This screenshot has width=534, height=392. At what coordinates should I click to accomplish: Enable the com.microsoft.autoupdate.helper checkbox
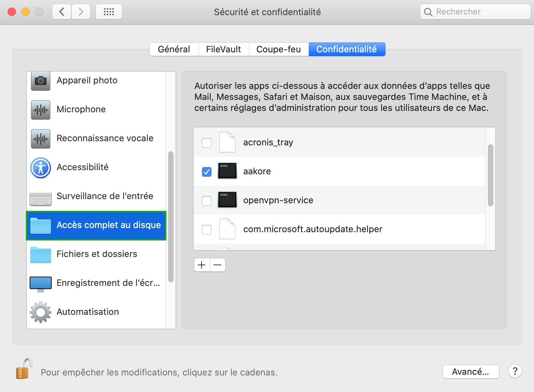(x=207, y=229)
